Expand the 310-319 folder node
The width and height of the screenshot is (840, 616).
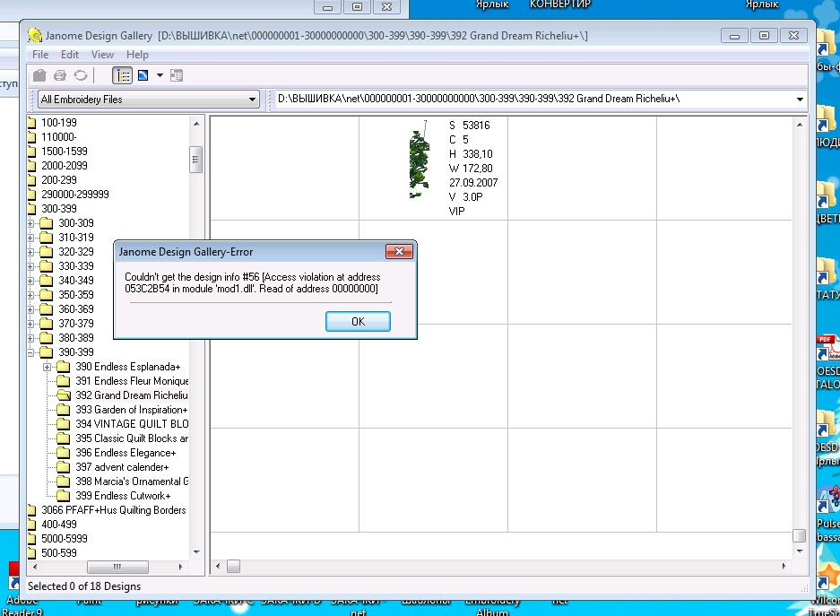(x=30, y=238)
